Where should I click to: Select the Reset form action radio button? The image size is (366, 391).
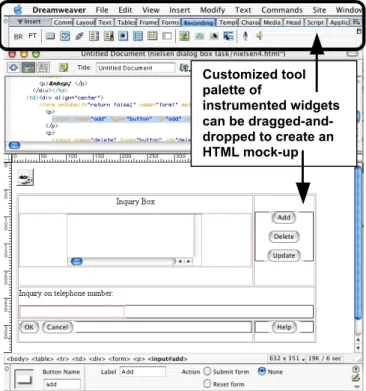tap(207, 384)
